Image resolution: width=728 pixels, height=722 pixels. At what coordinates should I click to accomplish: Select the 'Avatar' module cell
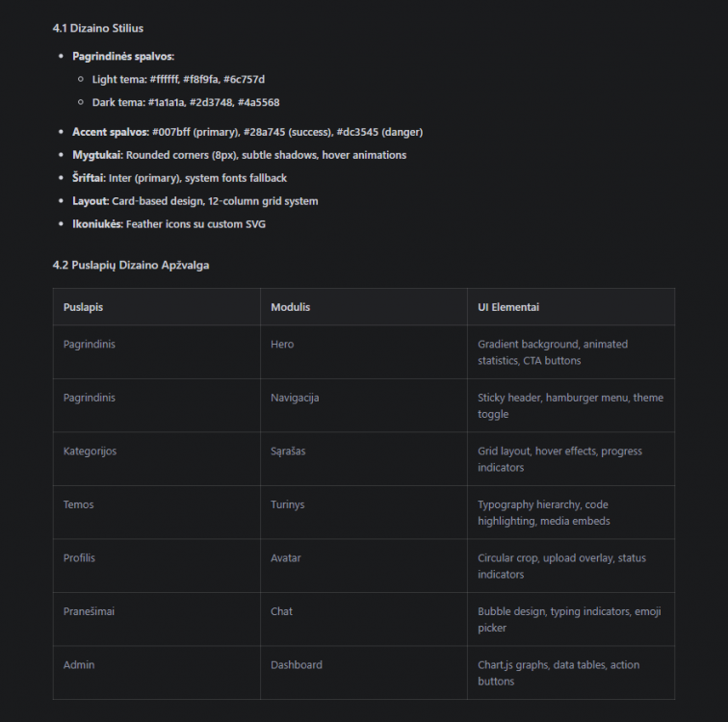pos(364,566)
